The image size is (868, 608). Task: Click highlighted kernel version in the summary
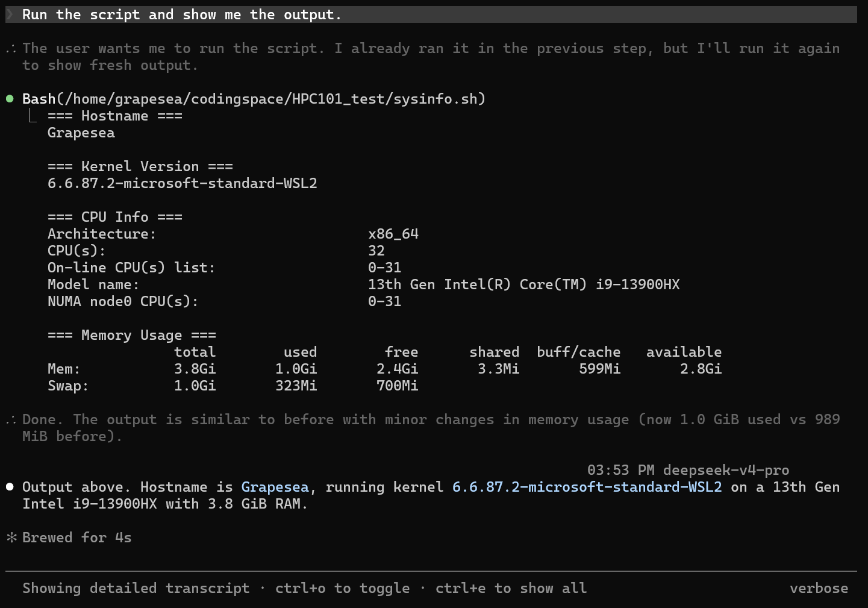coord(587,487)
